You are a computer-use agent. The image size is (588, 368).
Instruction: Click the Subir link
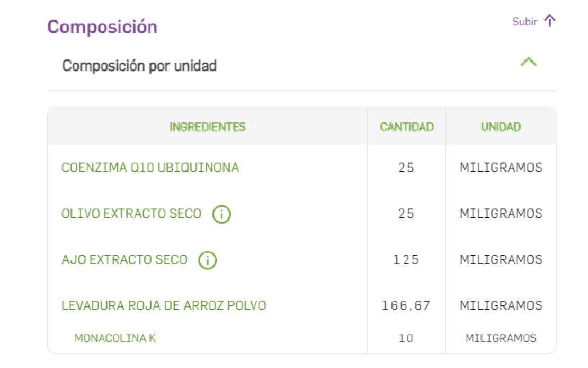pos(524,22)
